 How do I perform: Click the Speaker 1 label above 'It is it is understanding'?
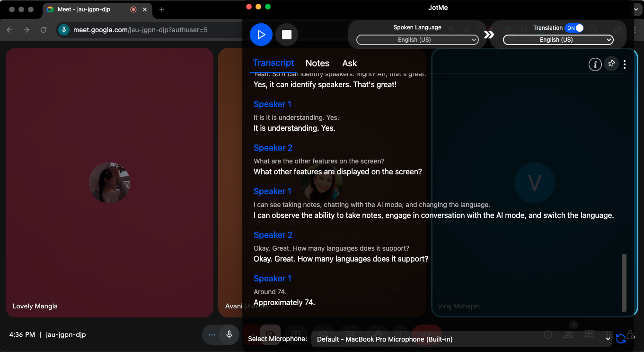273,104
